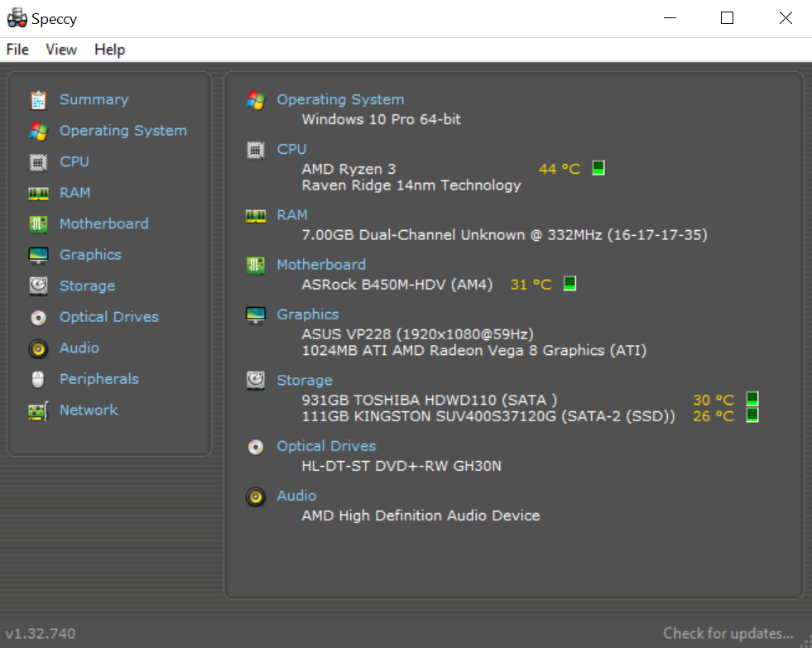The height and width of the screenshot is (648, 812).
Task: Open the View menu
Action: (x=61, y=50)
